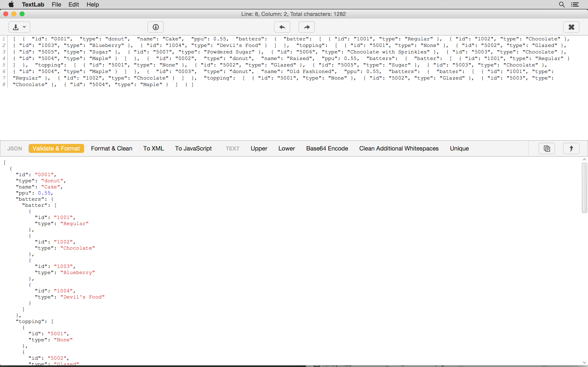Open the Edit menu
Image resolution: width=588 pixels, height=367 pixels.
(x=74, y=5)
